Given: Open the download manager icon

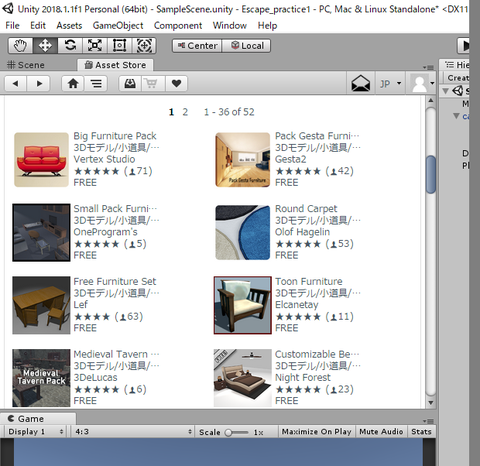Looking at the screenshot, I should click(130, 83).
